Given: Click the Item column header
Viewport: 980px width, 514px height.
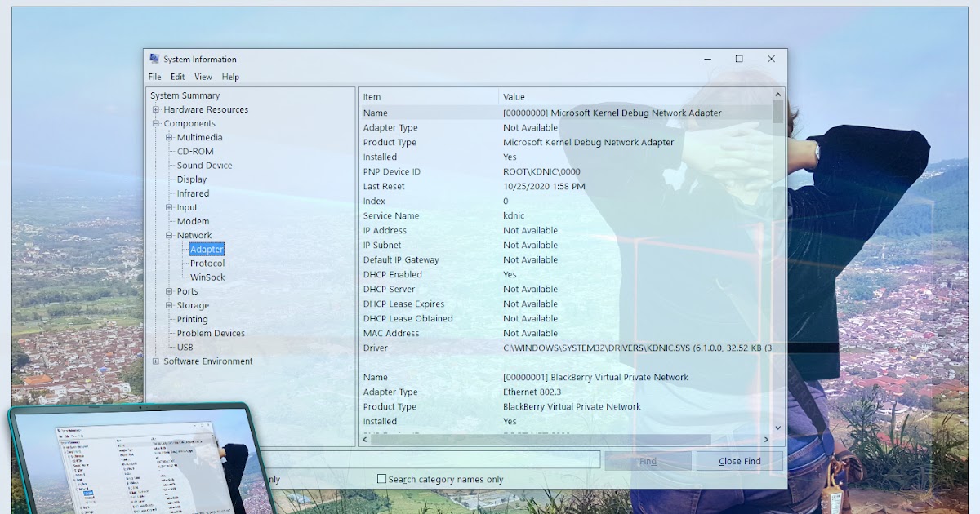Looking at the screenshot, I should pyautogui.click(x=429, y=97).
